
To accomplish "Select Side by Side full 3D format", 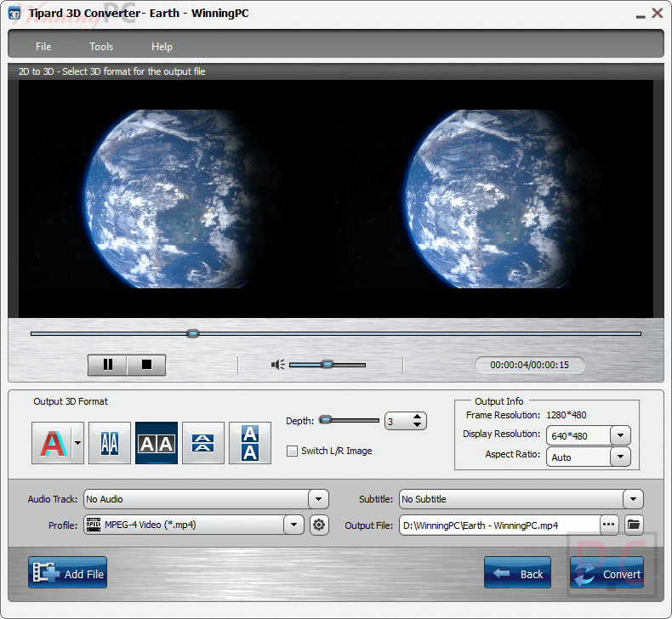I will (157, 443).
